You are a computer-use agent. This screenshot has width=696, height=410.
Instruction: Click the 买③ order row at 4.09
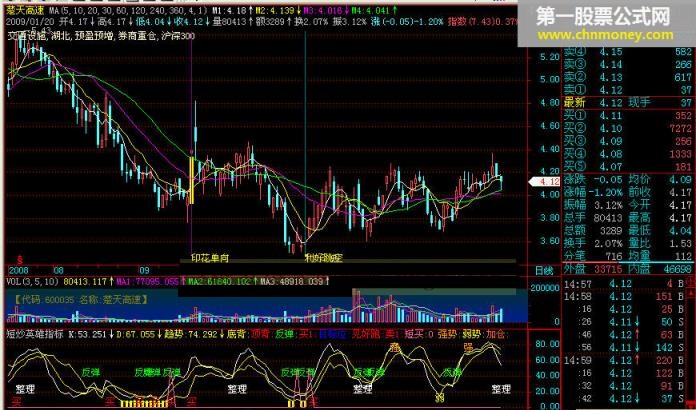pyautogui.click(x=628, y=142)
